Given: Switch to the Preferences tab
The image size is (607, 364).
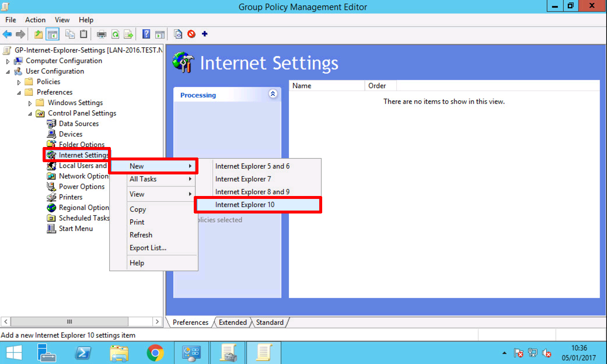Looking at the screenshot, I should pos(190,322).
